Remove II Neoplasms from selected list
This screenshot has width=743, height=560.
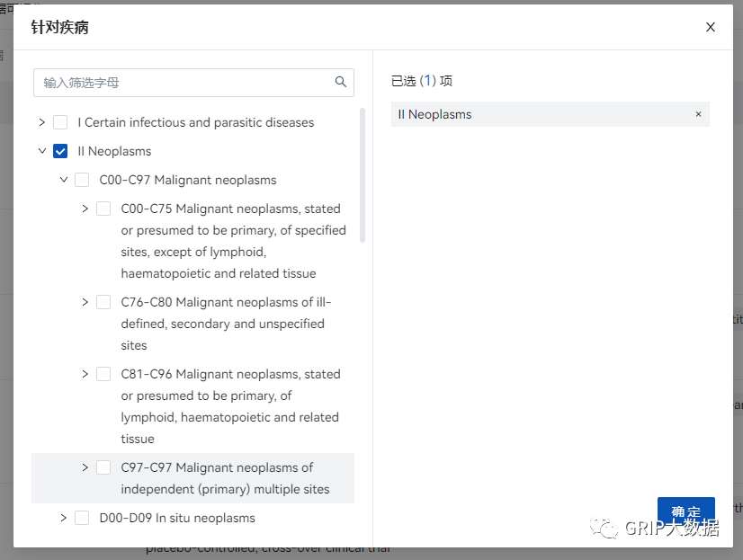[x=698, y=114]
